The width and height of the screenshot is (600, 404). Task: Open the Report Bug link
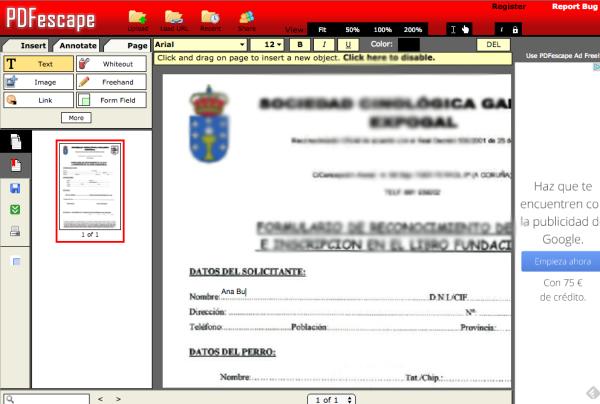click(x=575, y=7)
